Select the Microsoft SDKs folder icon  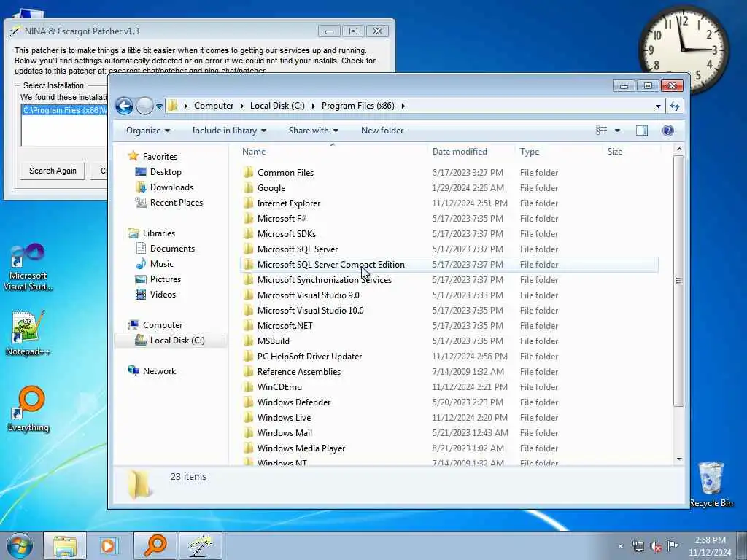coord(248,234)
